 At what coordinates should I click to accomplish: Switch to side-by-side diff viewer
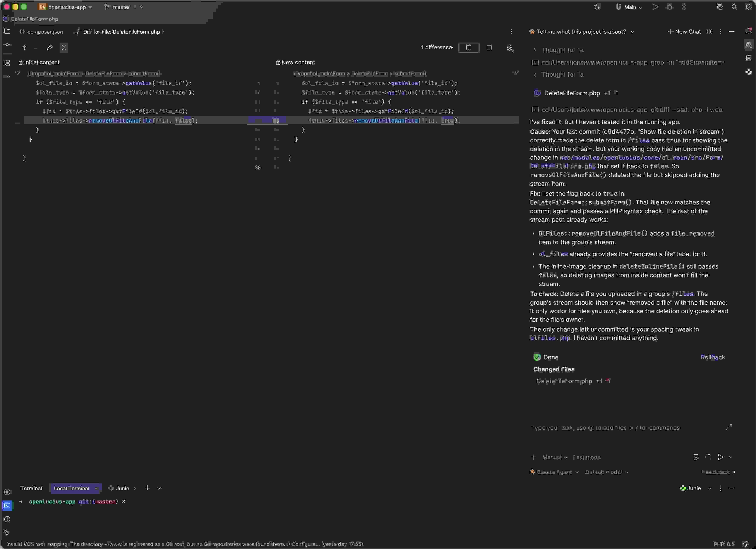pyautogui.click(x=469, y=48)
